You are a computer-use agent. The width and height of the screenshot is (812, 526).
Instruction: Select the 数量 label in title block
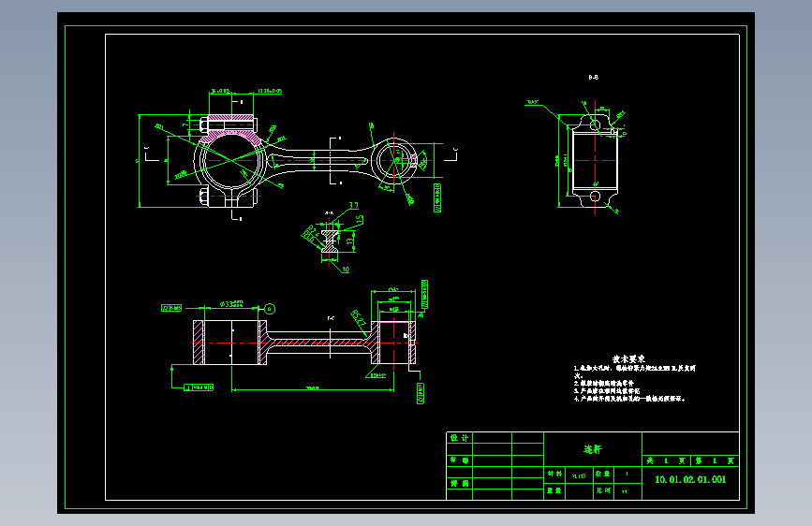click(x=603, y=474)
